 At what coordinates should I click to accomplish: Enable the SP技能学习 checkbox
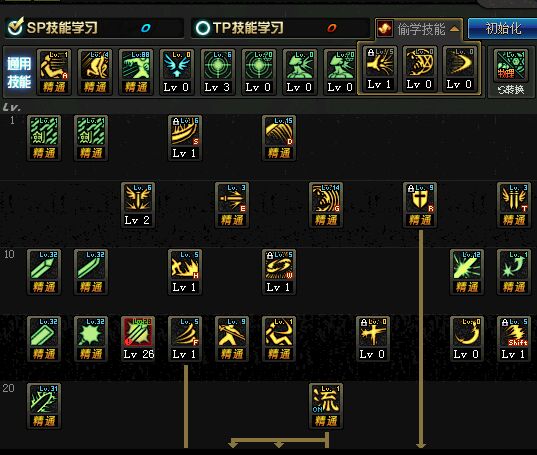(x=15, y=27)
